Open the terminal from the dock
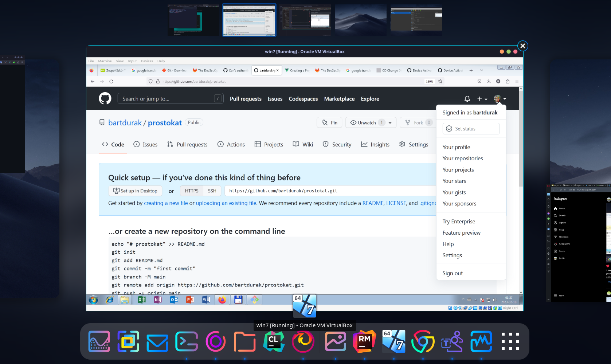This screenshot has width=611, height=364. (x=187, y=341)
